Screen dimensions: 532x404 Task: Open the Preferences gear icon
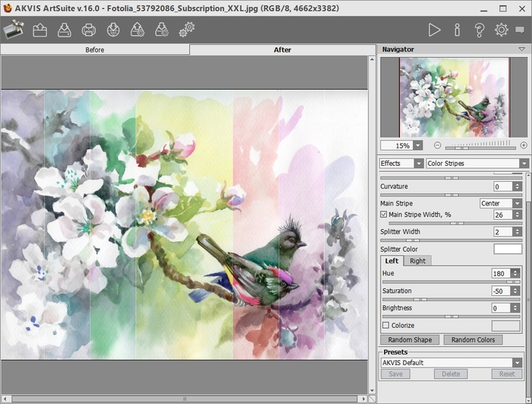tap(501, 30)
